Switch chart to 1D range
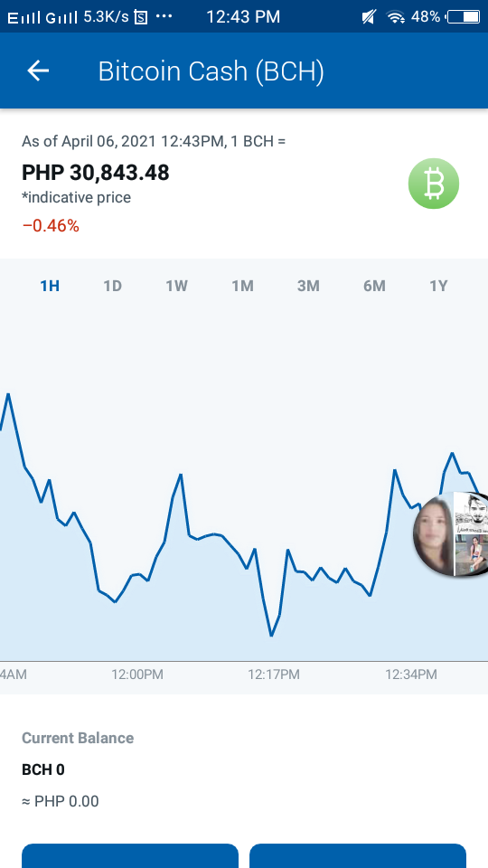Viewport: 488px width, 868px height. pyautogui.click(x=112, y=286)
